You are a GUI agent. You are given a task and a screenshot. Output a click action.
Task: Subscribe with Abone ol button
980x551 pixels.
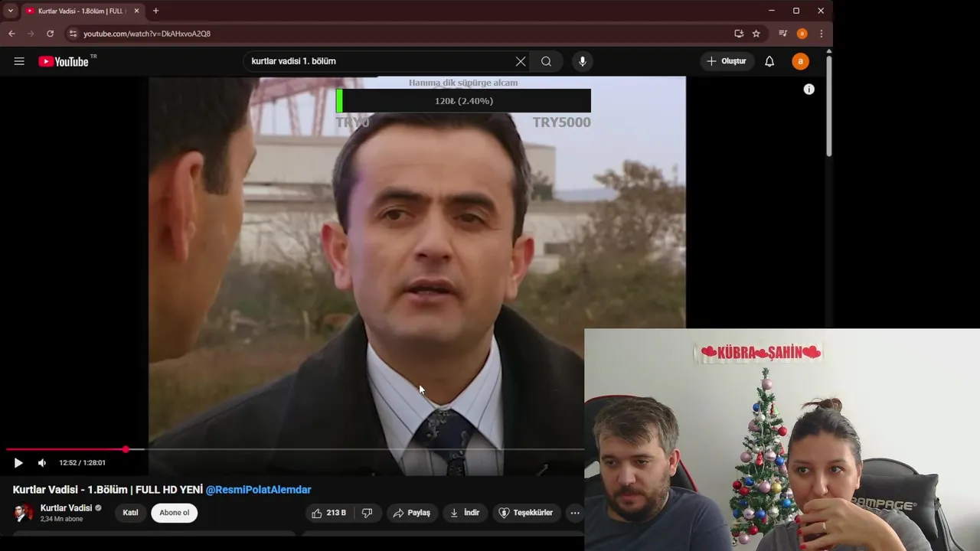(x=175, y=513)
